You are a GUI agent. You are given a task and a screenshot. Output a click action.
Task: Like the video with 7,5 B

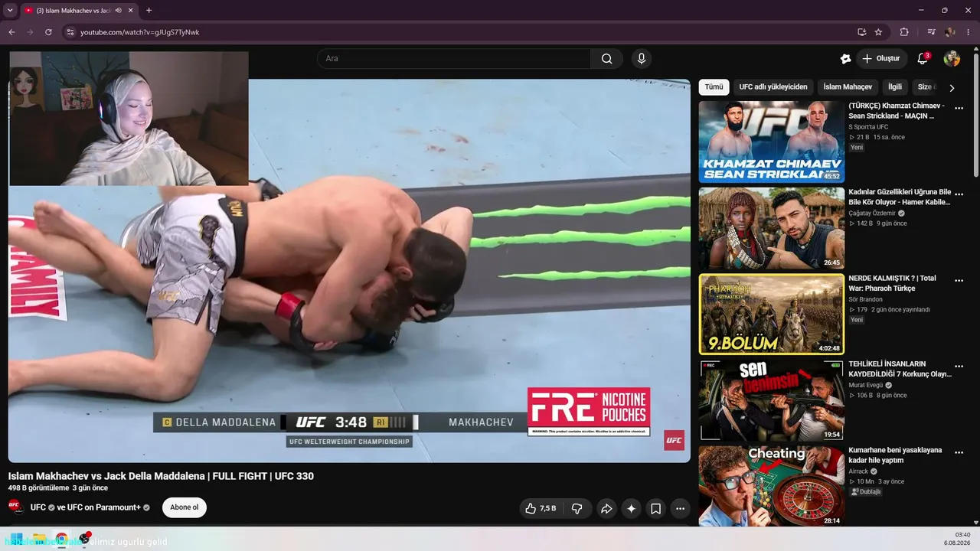[x=541, y=508]
